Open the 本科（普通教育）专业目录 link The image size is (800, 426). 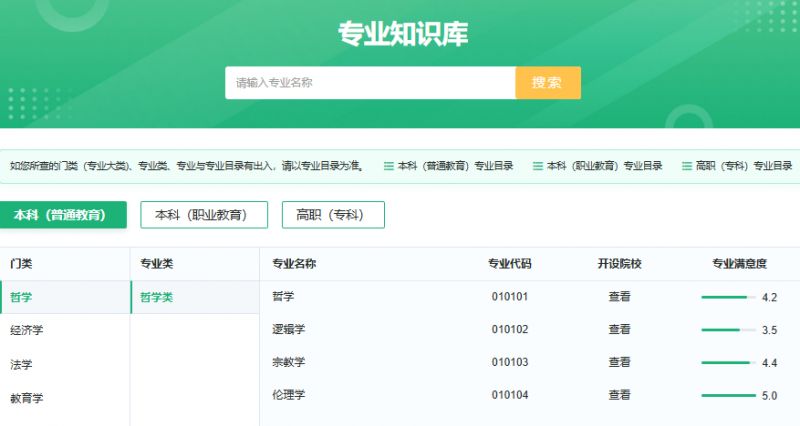[x=455, y=166]
